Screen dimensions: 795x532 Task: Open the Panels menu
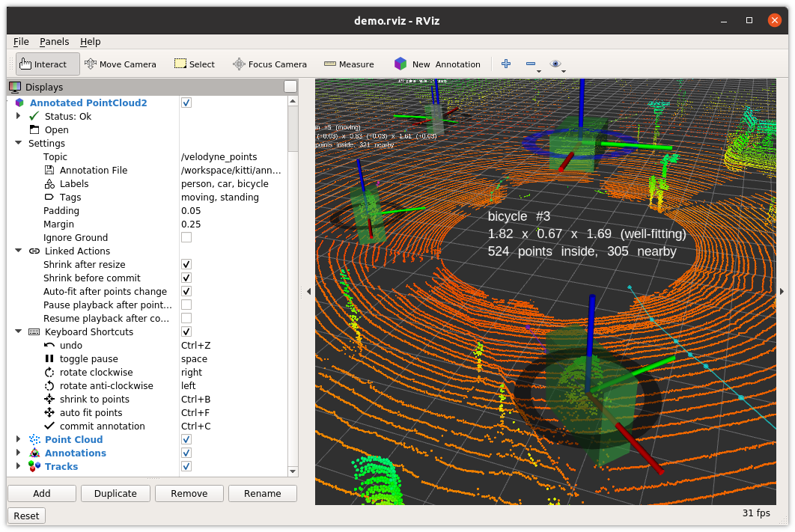pos(54,42)
